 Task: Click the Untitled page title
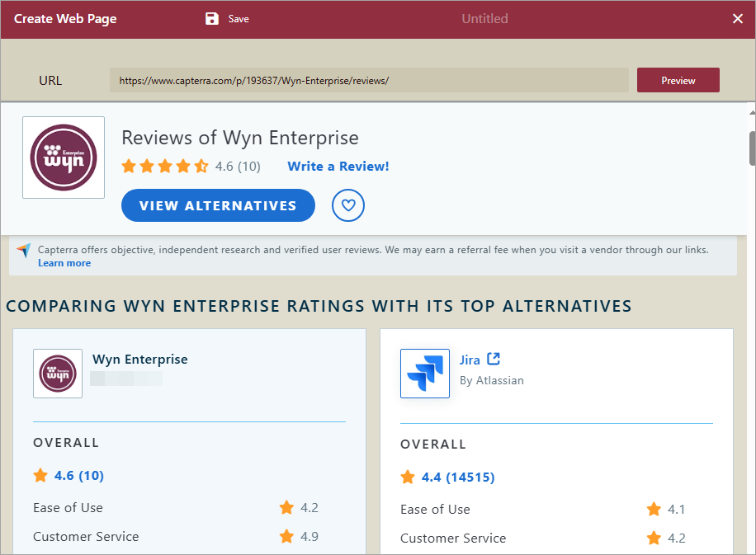tap(484, 19)
